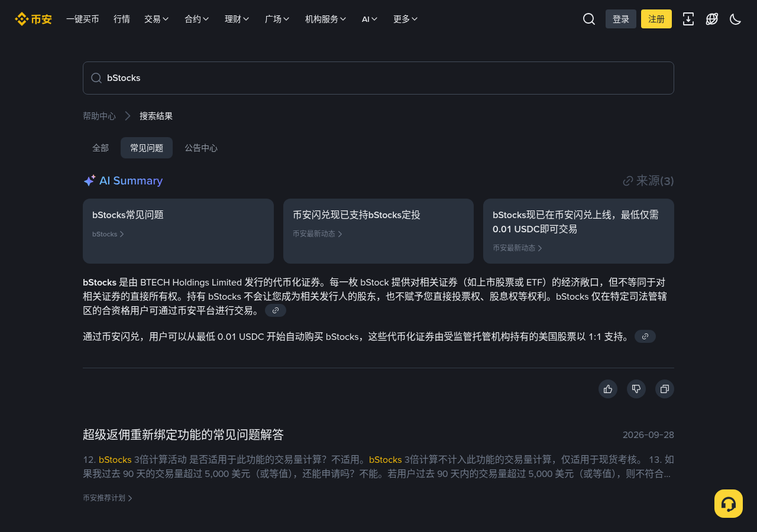Click the source link icon after second paragraph

click(645, 336)
